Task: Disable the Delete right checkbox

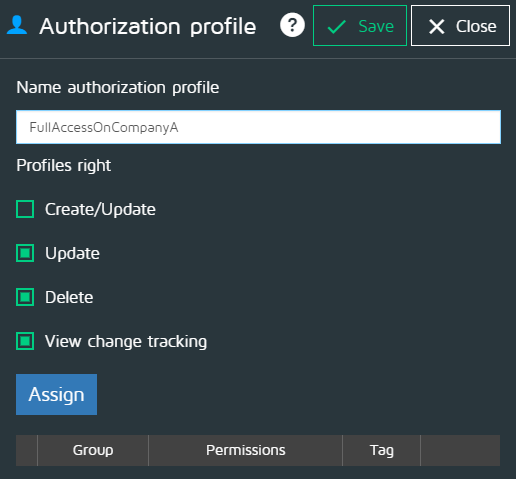Action: [25, 297]
